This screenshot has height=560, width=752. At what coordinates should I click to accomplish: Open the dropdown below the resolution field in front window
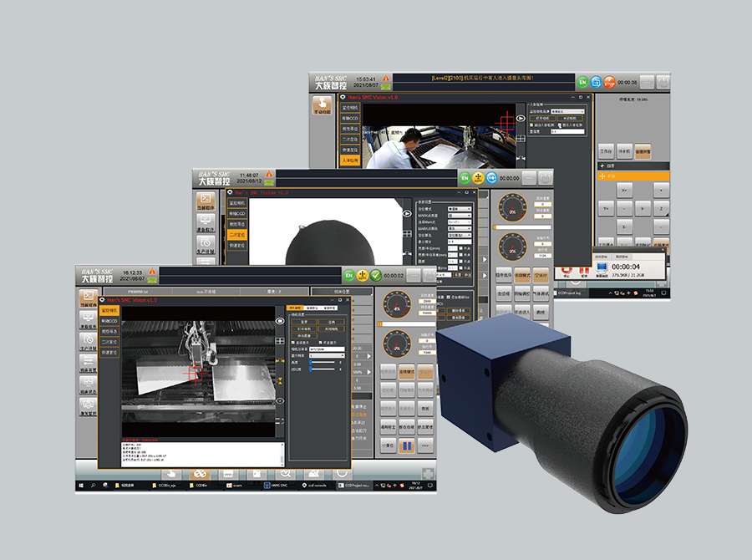pyautogui.click(x=325, y=355)
